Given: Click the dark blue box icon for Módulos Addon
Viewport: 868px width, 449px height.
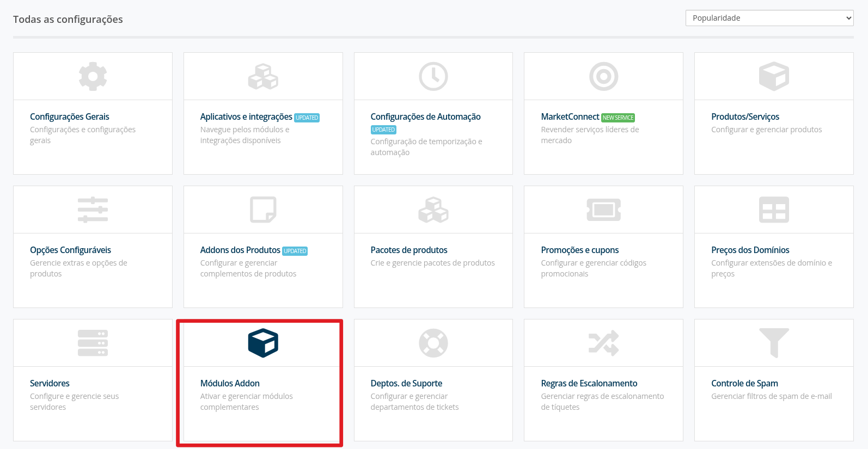Looking at the screenshot, I should [x=263, y=343].
